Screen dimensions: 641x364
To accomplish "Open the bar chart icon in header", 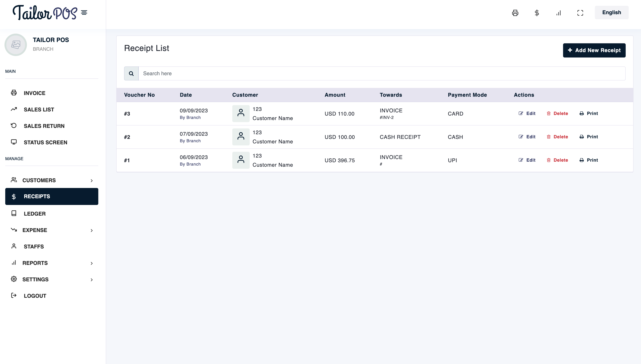I will (558, 13).
